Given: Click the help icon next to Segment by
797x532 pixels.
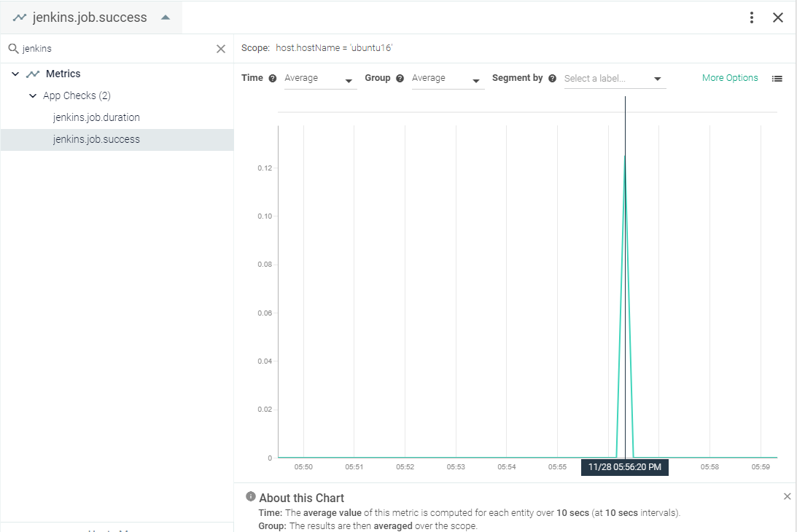Looking at the screenshot, I should (553, 78).
